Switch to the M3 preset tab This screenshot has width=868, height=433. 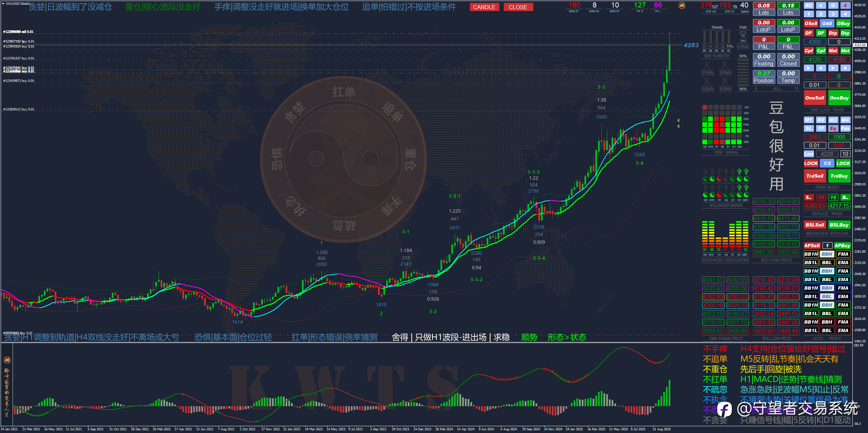click(x=833, y=120)
